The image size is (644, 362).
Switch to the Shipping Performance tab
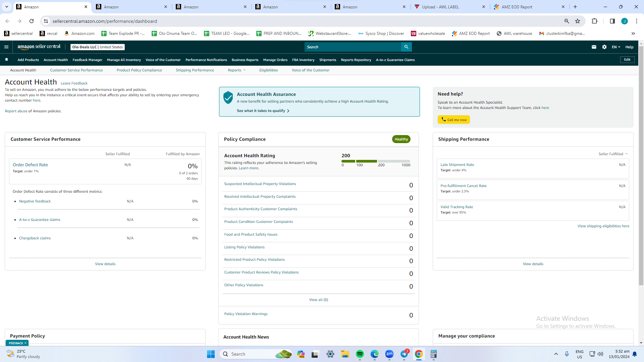pos(195,70)
